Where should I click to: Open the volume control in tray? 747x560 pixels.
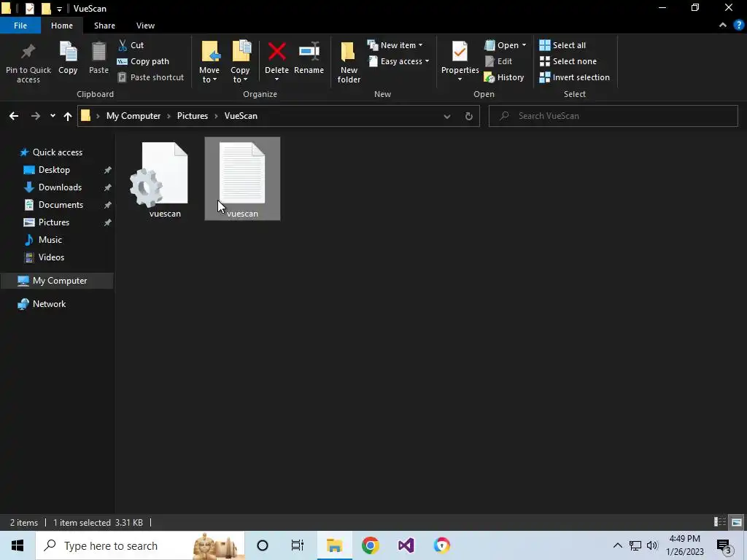tap(652, 545)
